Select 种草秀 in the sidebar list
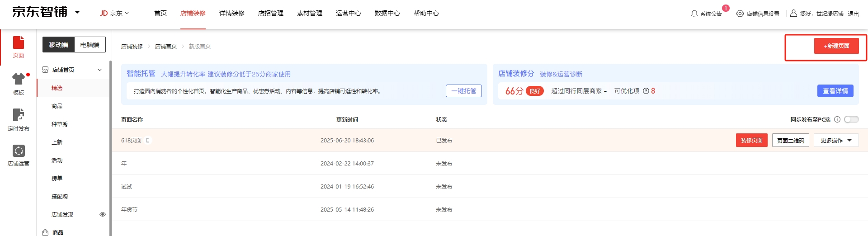Screen dimensions: 868x236 coord(60,124)
